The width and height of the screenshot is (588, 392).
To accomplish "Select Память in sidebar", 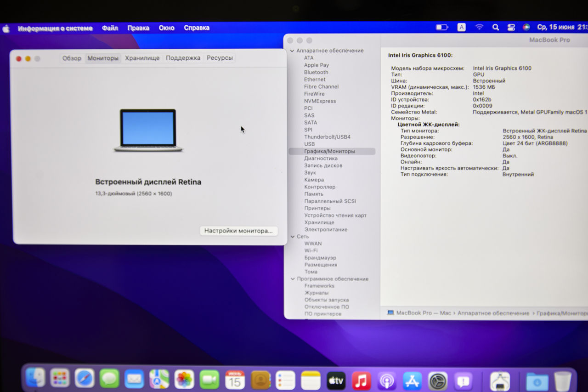I will [x=314, y=194].
